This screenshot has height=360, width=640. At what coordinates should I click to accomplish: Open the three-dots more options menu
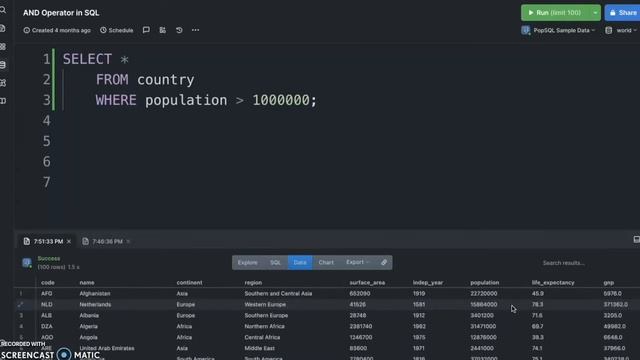pos(196,30)
